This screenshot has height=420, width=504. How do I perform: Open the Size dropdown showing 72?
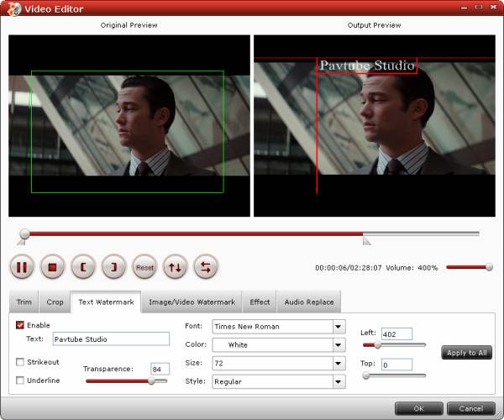click(279, 363)
